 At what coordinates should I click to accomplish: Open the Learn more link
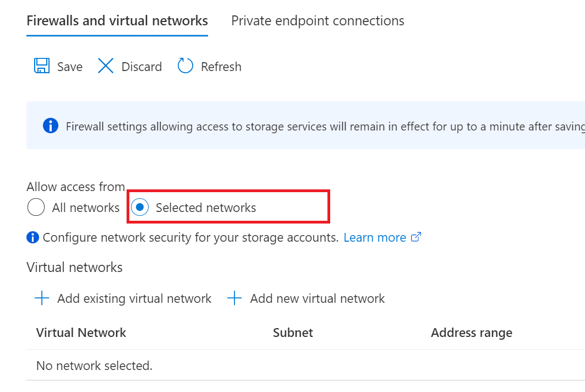[374, 237]
